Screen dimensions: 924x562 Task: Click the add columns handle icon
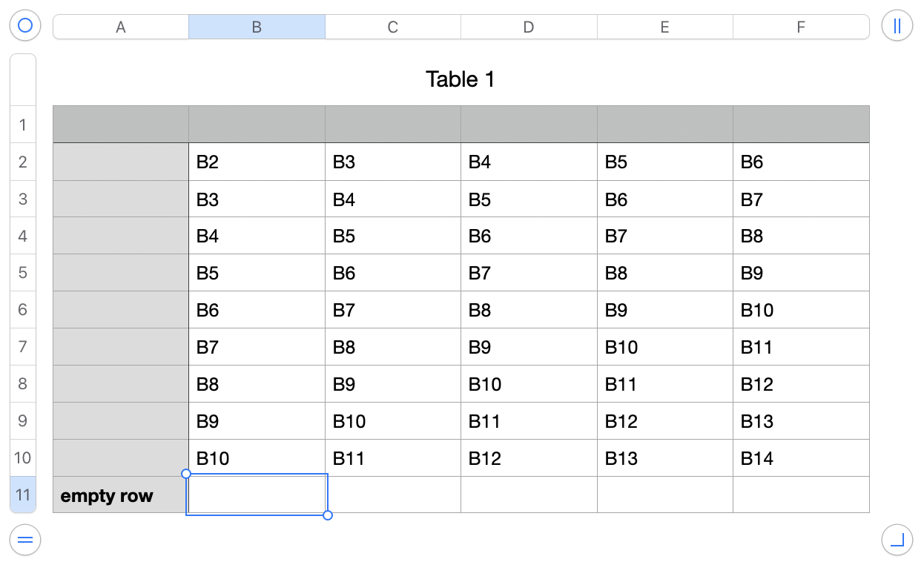pos(897,27)
